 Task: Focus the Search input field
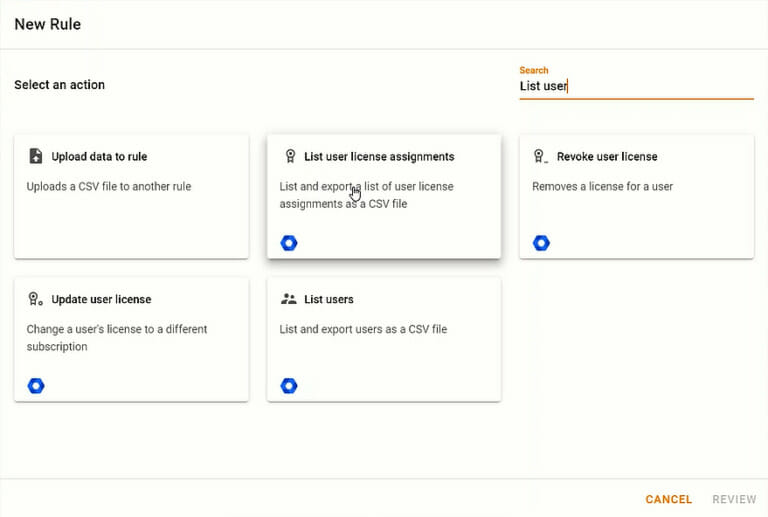[x=635, y=86]
